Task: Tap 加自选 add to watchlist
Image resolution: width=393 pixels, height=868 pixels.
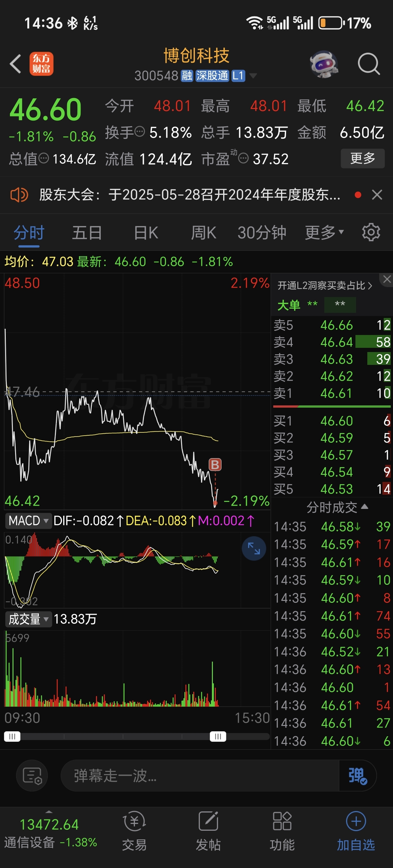Action: pyautogui.click(x=356, y=831)
